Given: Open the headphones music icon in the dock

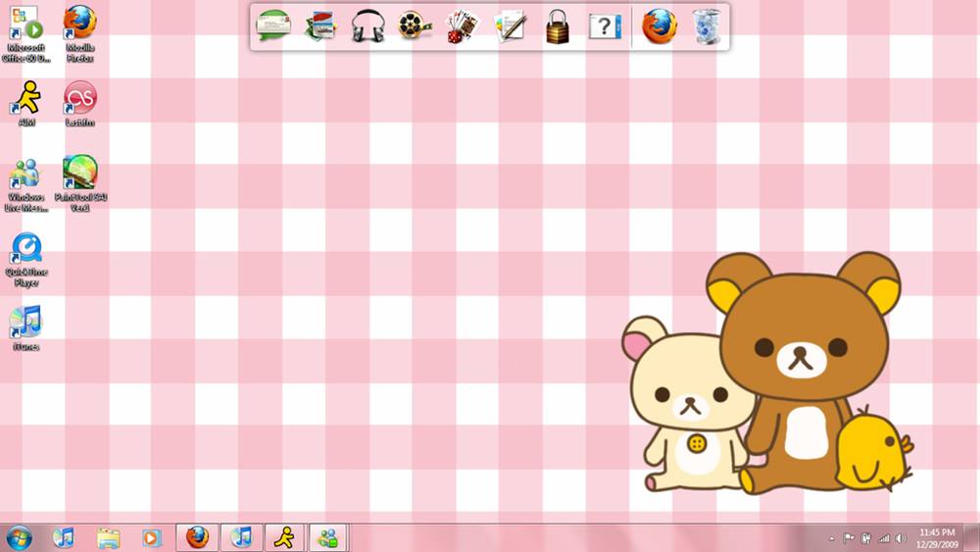Looking at the screenshot, I should click(x=367, y=26).
